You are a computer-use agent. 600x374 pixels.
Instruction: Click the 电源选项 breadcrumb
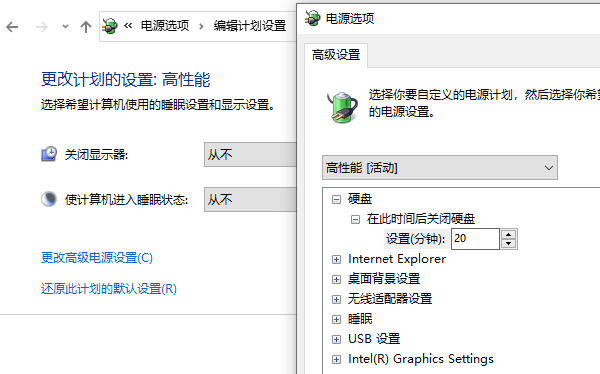tap(165, 26)
